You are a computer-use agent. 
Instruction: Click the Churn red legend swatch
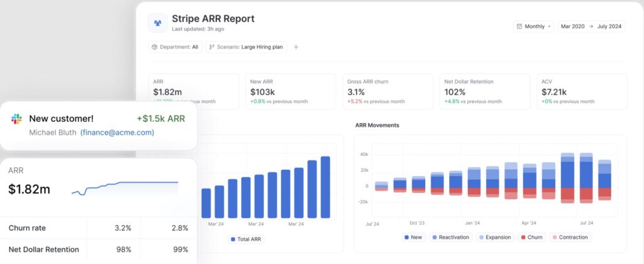coord(523,237)
